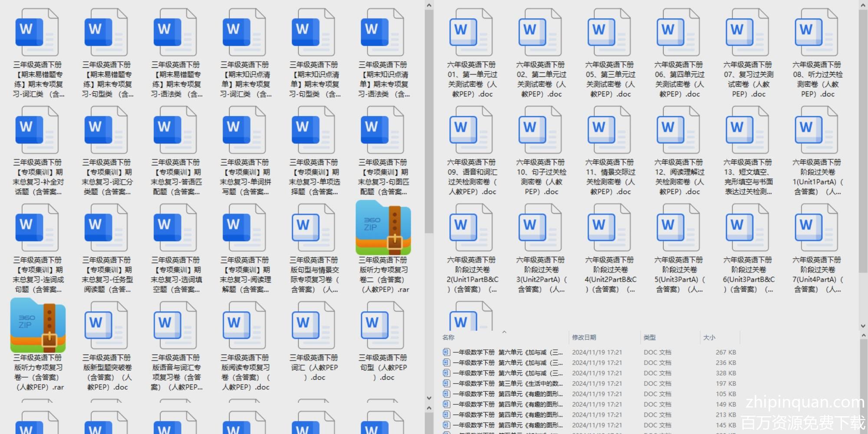868x434 pixels.
Task: Sort the file list by 修改日期 column
Action: [584, 338]
